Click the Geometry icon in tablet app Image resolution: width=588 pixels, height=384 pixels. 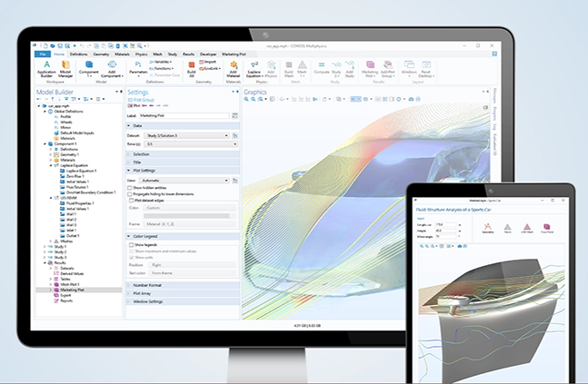click(x=486, y=228)
